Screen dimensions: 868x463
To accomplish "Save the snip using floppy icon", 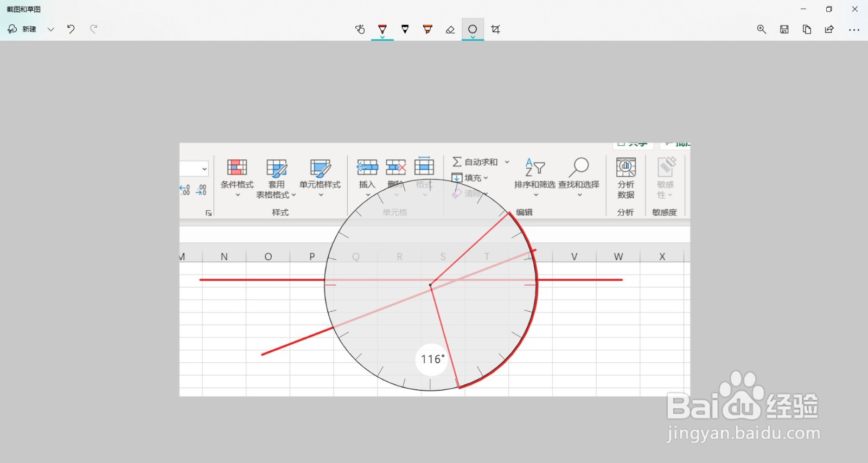I will click(784, 29).
